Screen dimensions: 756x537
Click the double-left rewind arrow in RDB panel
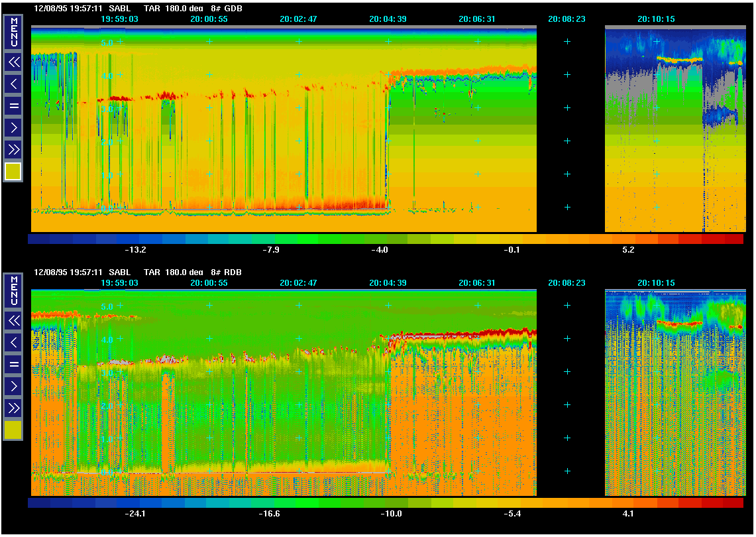[x=13, y=321]
